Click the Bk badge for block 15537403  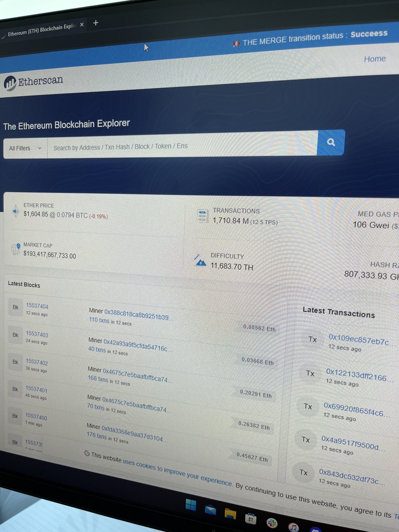click(15, 335)
